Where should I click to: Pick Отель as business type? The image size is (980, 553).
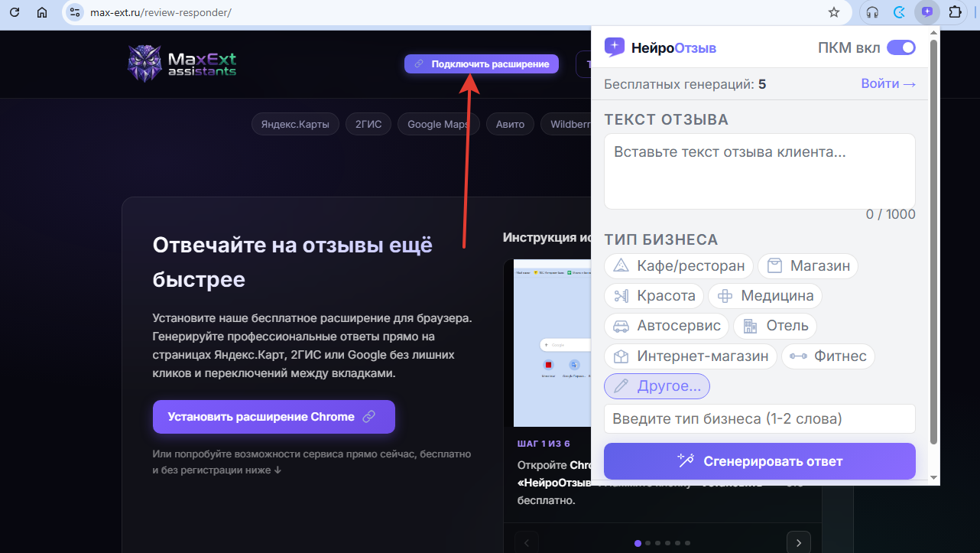(775, 326)
